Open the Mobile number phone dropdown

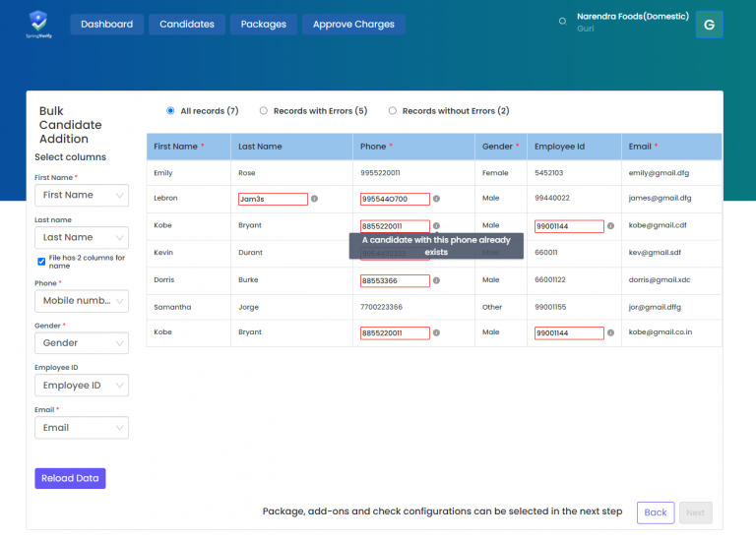[x=82, y=301]
